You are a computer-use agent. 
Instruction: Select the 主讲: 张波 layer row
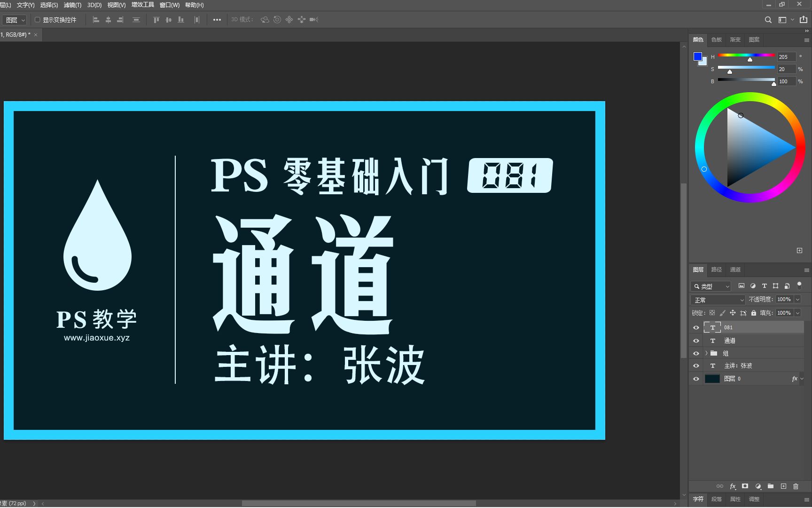(x=747, y=366)
